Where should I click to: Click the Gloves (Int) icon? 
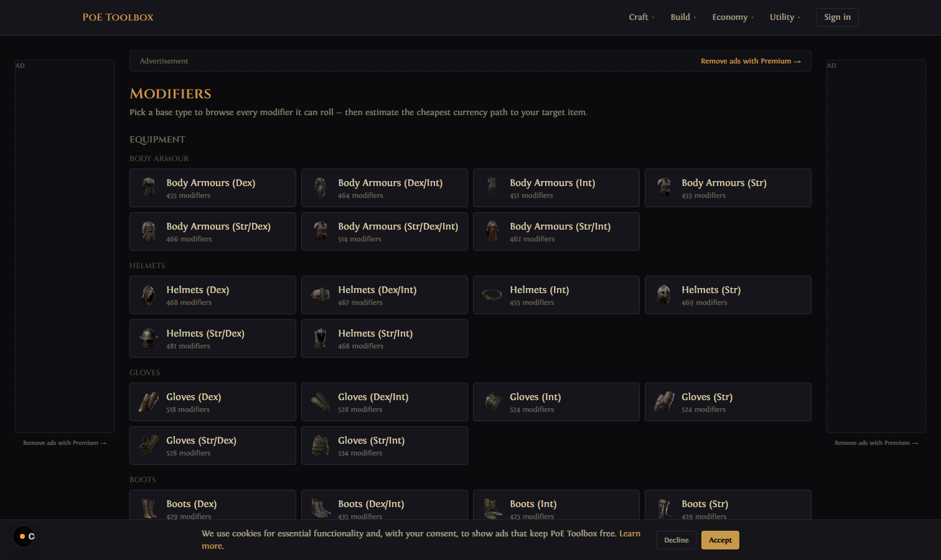click(x=492, y=402)
